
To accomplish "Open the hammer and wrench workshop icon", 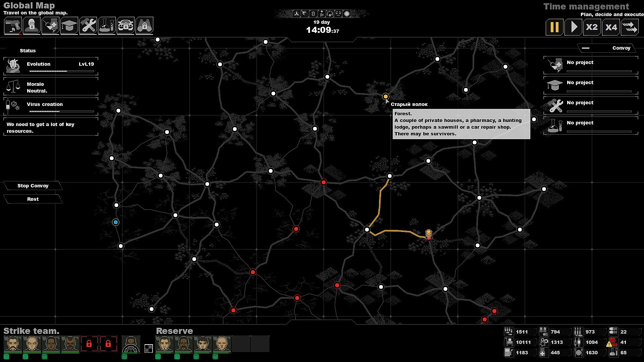I will point(88,25).
